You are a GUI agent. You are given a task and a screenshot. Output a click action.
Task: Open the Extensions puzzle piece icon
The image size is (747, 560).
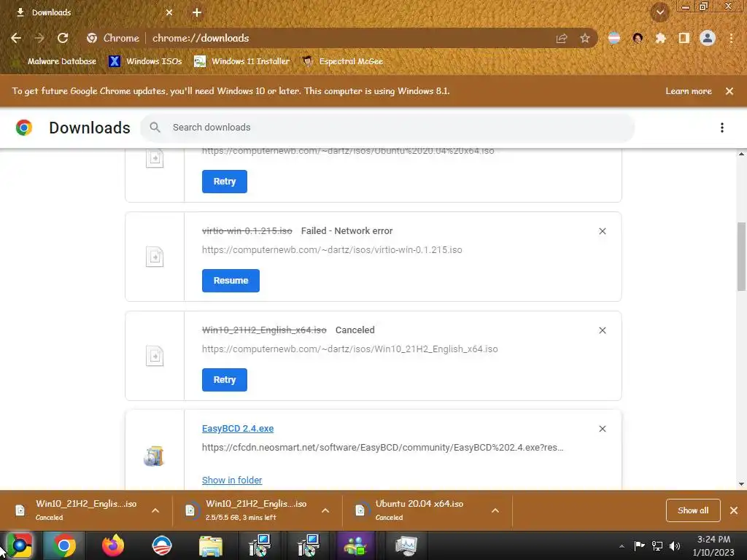coord(660,38)
